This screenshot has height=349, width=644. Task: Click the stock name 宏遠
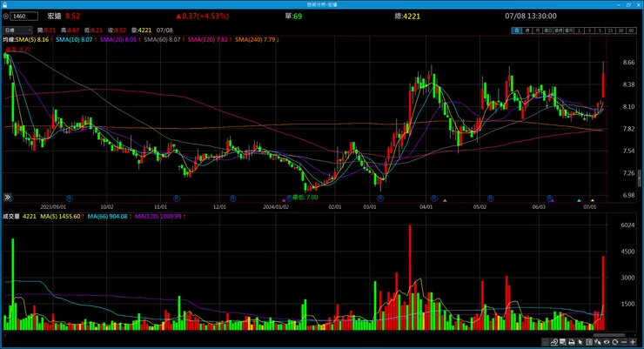(x=54, y=17)
